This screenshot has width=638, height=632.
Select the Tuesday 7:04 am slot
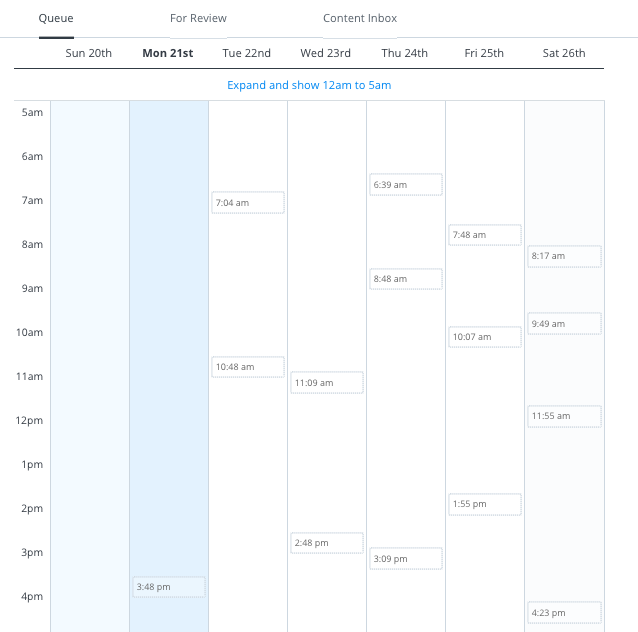coord(248,203)
